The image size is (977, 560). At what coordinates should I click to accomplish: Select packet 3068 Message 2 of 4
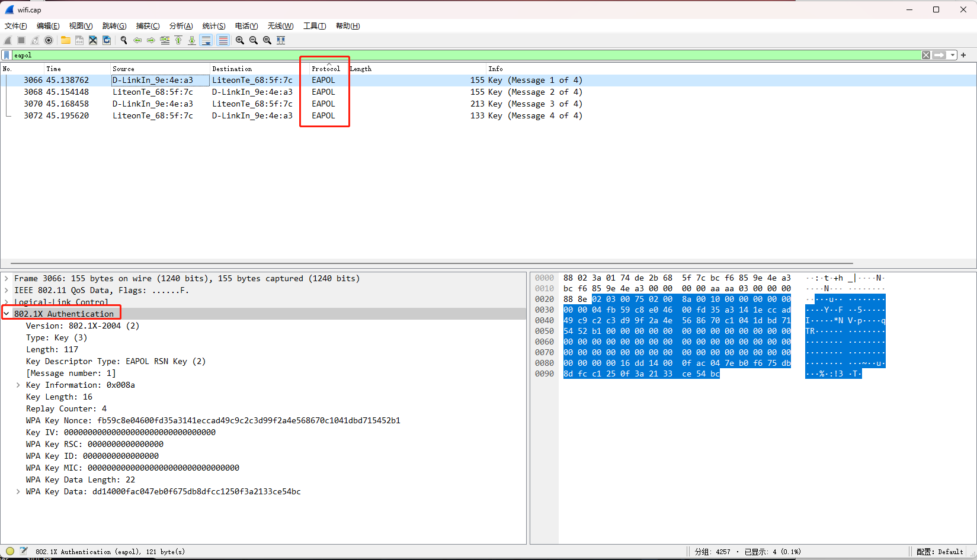click(488, 92)
